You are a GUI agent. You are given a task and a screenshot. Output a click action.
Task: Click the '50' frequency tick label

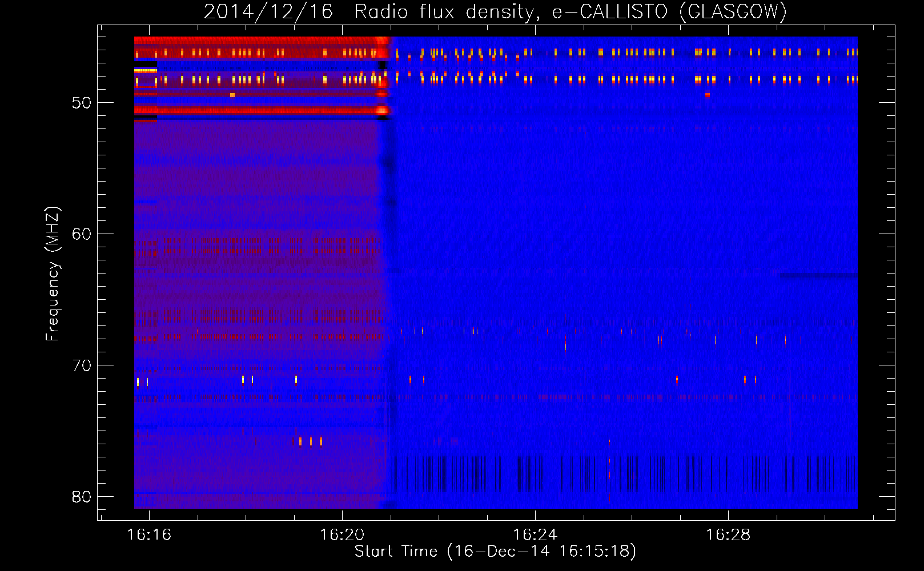tap(82, 103)
